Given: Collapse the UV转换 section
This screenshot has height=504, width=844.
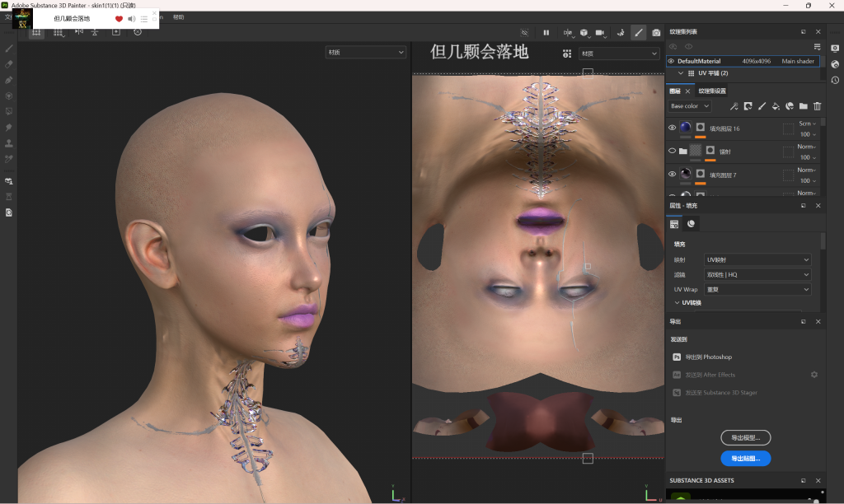Looking at the screenshot, I should [678, 303].
